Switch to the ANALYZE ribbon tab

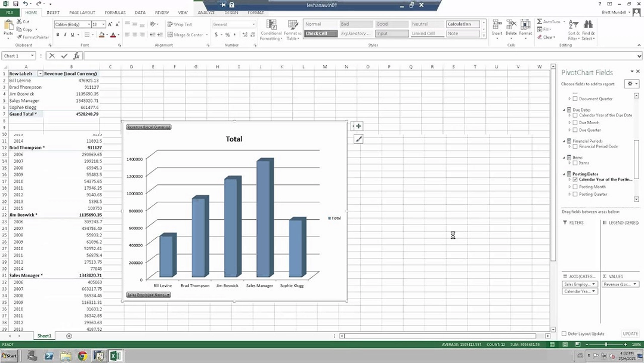click(206, 12)
